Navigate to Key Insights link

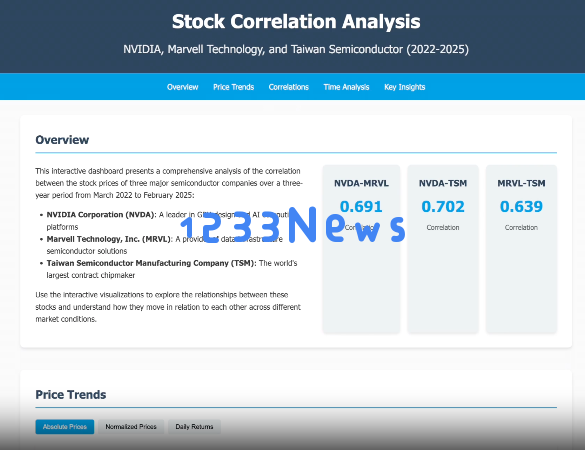pyautogui.click(x=405, y=87)
